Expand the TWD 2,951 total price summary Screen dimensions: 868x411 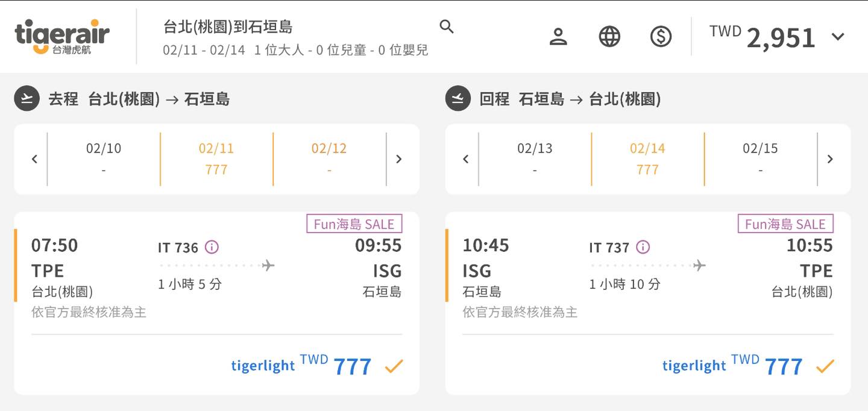click(x=838, y=37)
